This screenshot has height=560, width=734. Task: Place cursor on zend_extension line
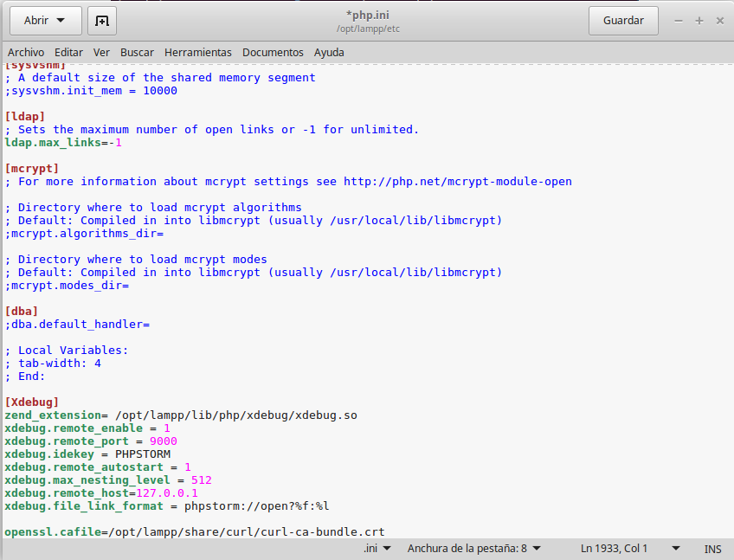tap(181, 415)
